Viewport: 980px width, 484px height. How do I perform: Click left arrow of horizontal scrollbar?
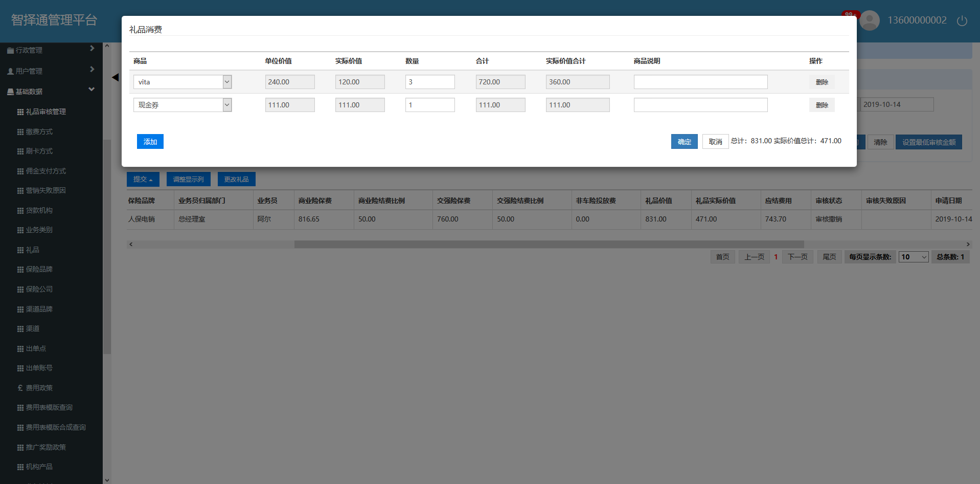coord(131,245)
